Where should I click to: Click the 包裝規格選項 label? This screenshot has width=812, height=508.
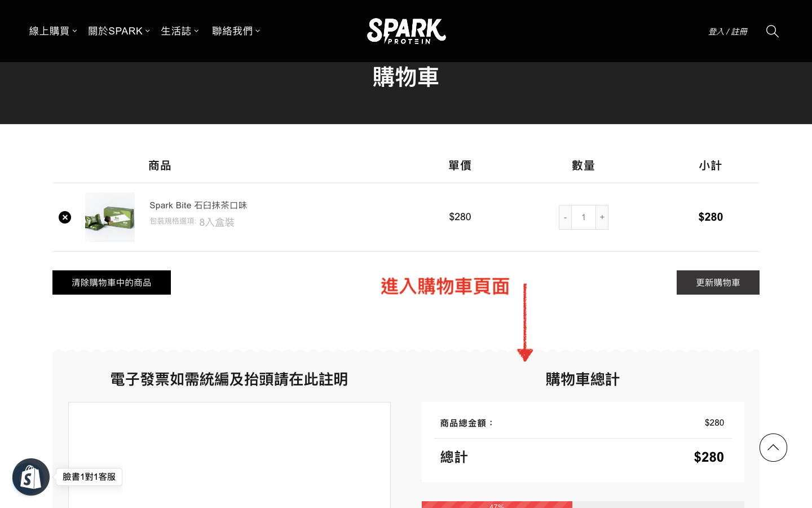[173, 221]
